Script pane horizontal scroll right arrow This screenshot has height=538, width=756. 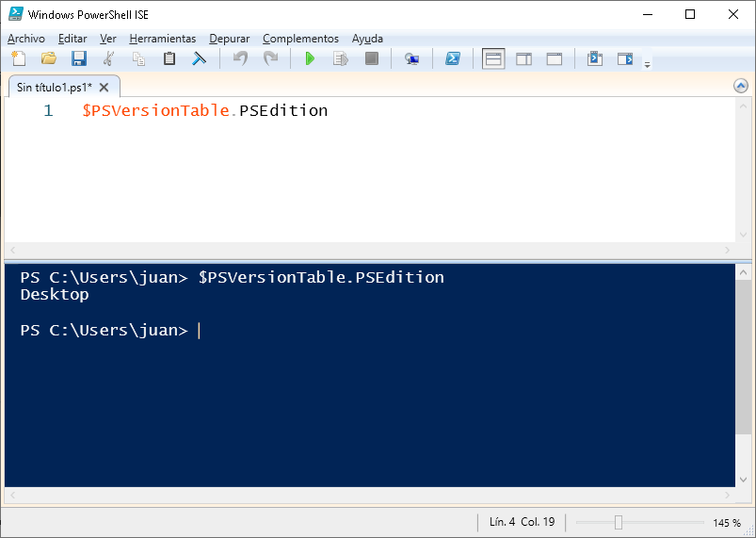[728, 250]
